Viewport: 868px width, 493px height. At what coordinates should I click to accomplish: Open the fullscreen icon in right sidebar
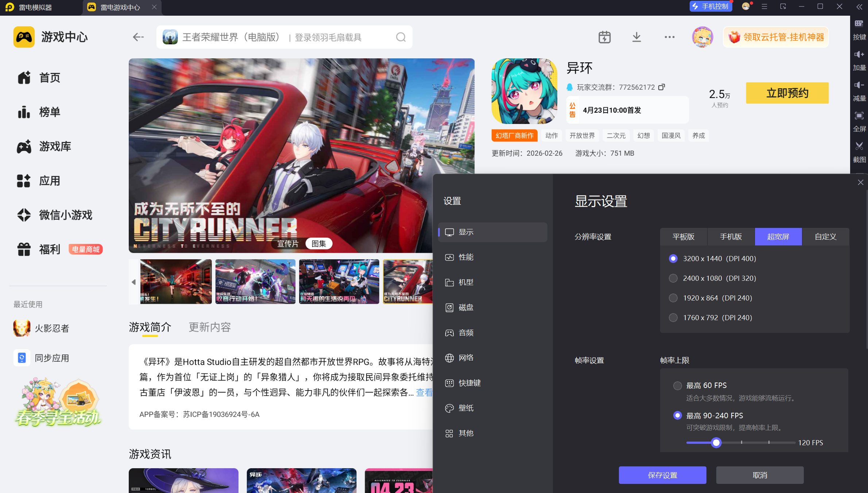[859, 116]
